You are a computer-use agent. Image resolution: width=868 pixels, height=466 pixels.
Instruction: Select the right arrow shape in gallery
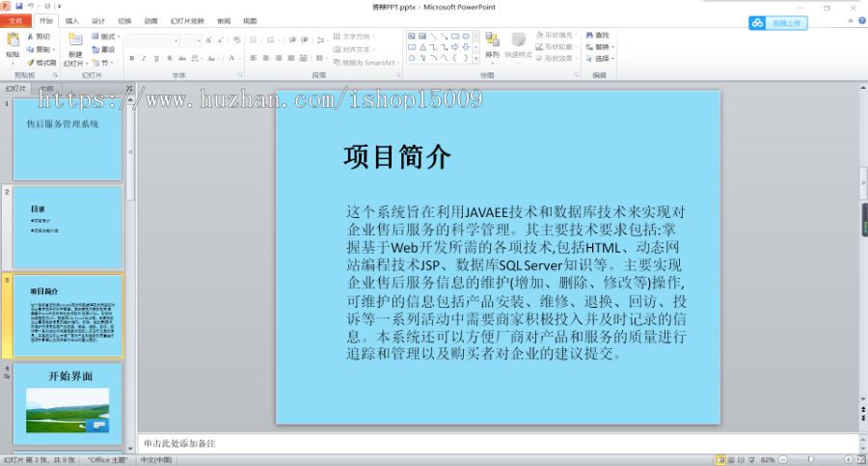click(455, 47)
